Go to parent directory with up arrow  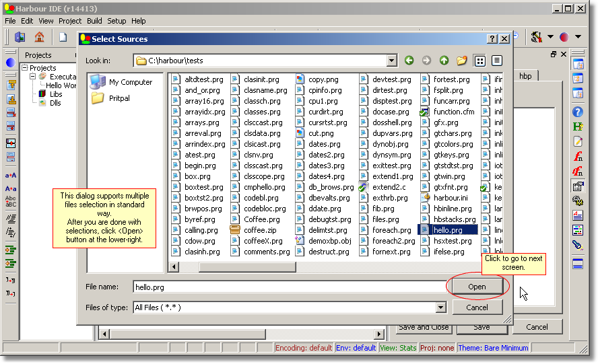tap(444, 61)
